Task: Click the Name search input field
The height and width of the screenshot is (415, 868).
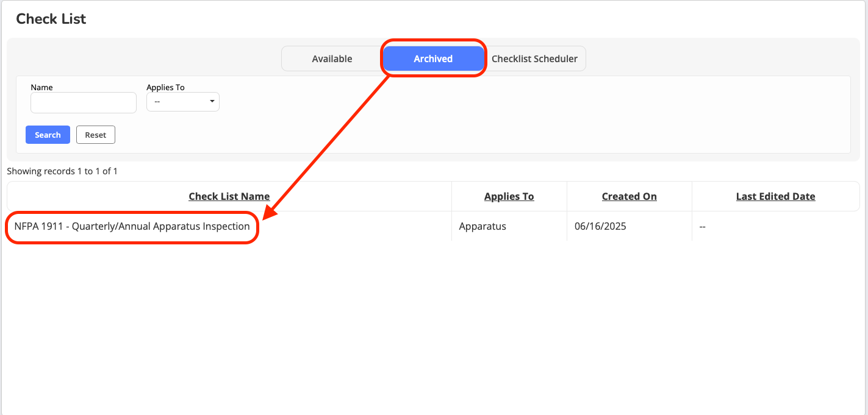Action: [84, 102]
